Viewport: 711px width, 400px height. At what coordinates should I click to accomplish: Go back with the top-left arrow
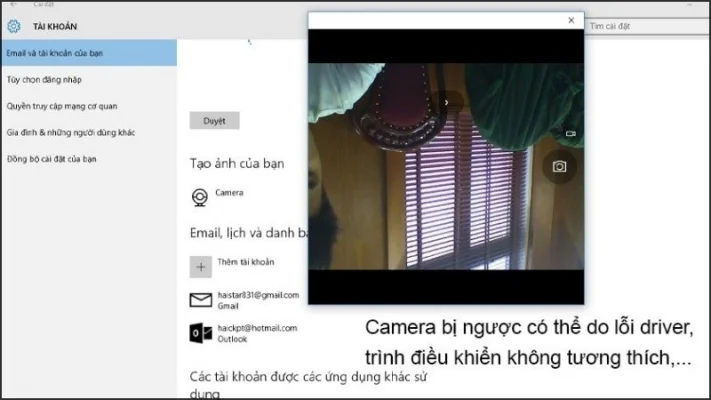point(12,4)
